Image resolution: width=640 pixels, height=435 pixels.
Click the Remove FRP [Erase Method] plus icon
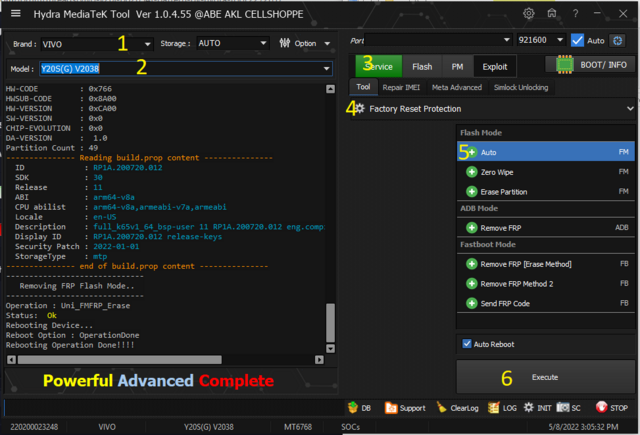coord(471,264)
